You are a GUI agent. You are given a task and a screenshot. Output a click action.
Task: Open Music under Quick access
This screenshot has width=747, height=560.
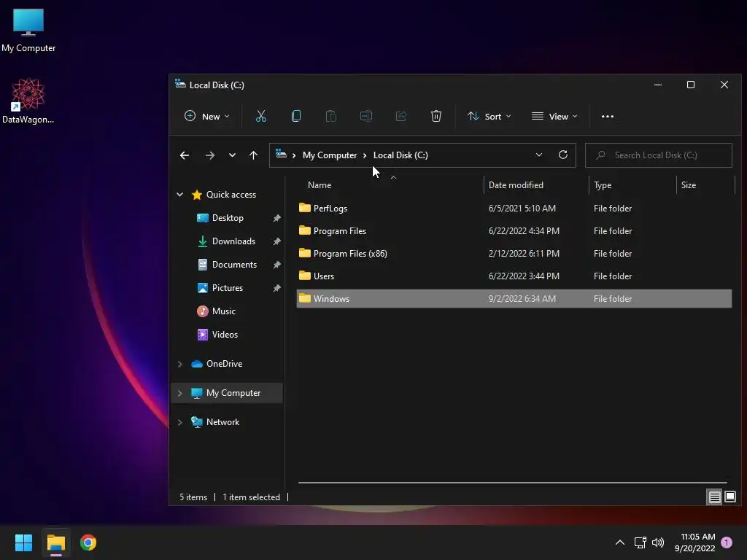(x=223, y=311)
